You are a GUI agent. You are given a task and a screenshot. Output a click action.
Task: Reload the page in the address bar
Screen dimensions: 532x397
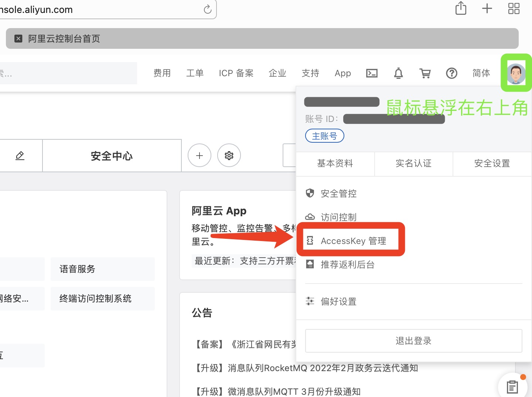tap(208, 9)
